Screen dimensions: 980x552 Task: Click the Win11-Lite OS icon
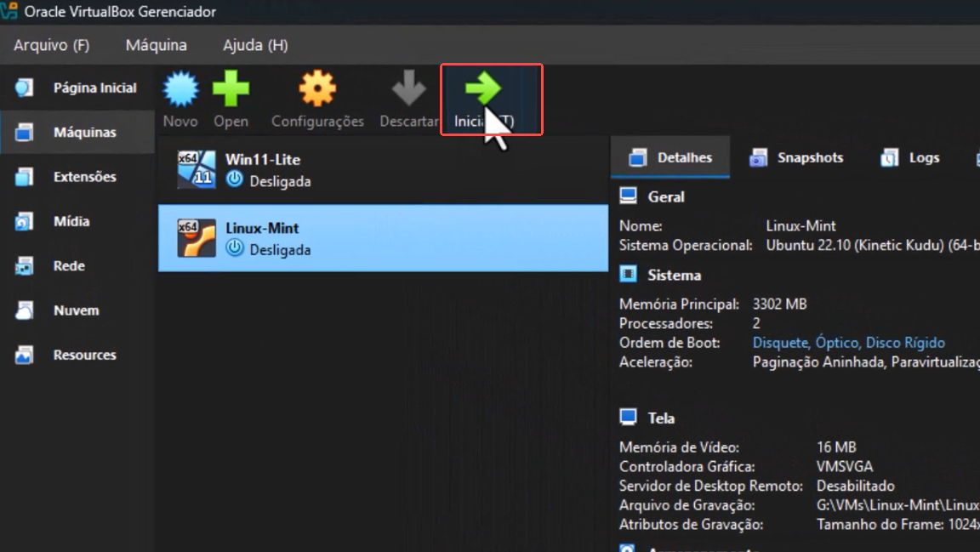197,169
